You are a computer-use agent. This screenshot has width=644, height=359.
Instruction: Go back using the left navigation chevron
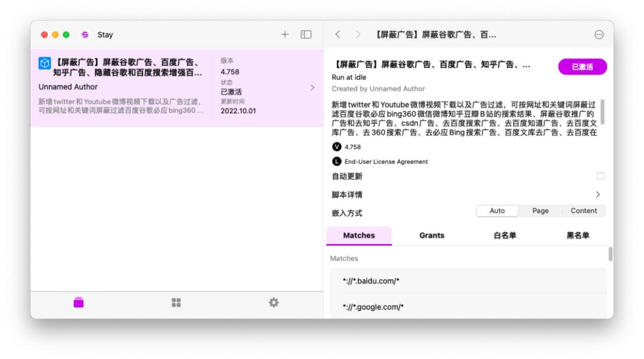[x=336, y=35]
